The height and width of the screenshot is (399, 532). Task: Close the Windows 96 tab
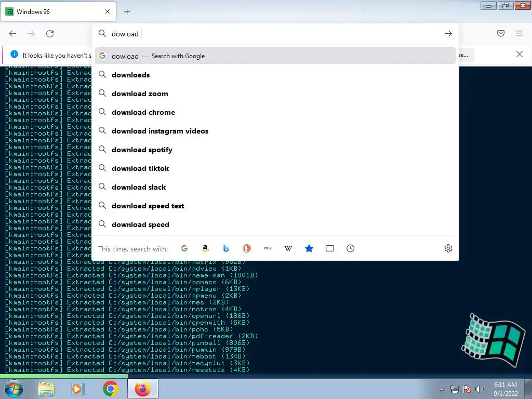108,11
